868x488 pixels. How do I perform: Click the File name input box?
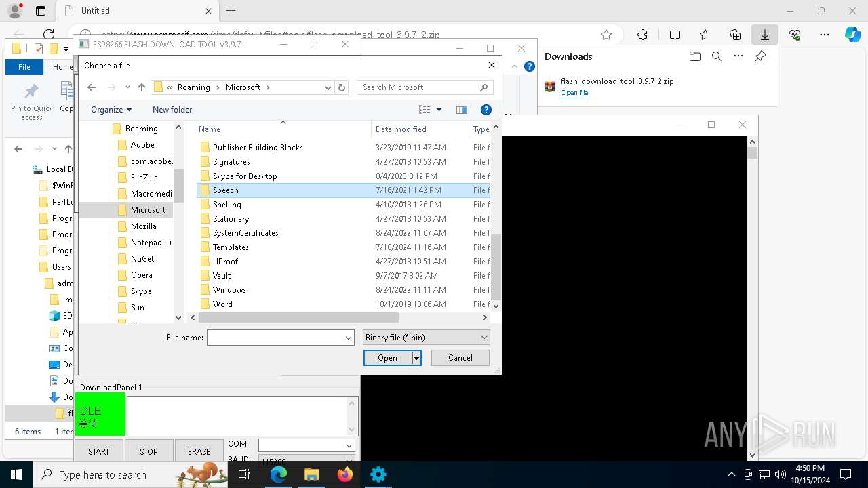[275, 338]
